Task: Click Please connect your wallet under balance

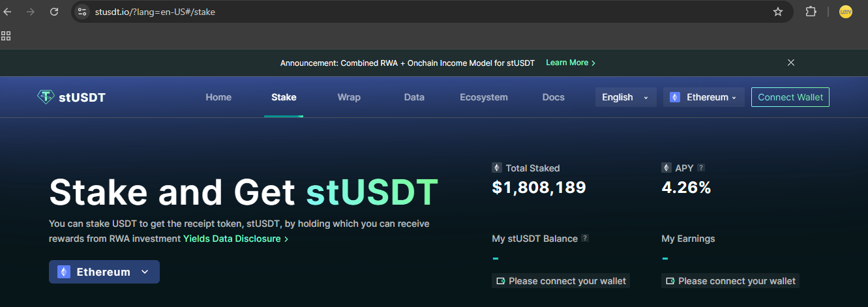Action: [x=561, y=281]
